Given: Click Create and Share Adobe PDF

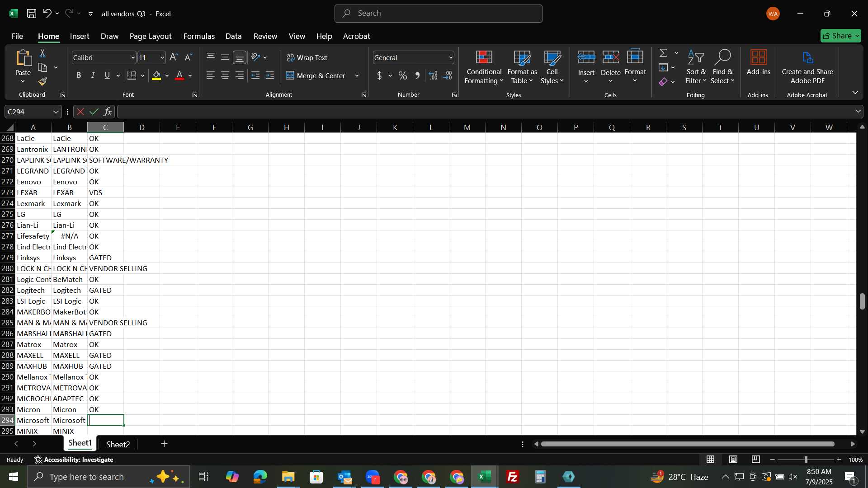Looking at the screenshot, I should (x=807, y=67).
